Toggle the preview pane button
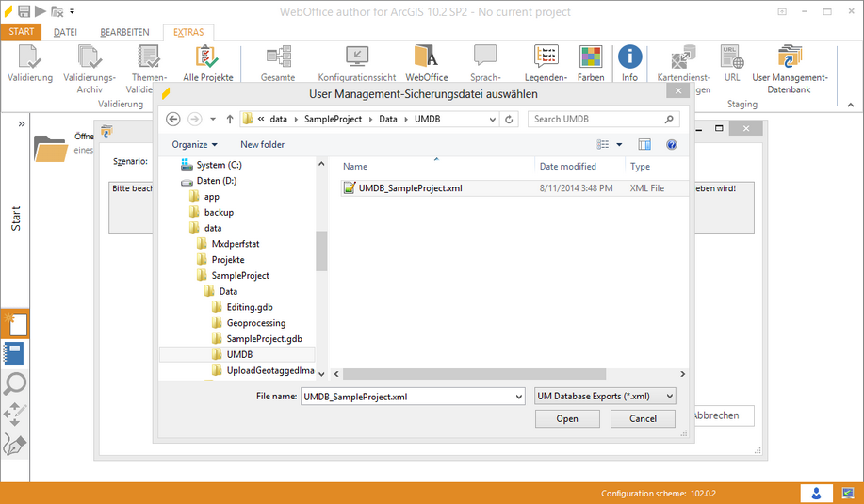 [644, 144]
